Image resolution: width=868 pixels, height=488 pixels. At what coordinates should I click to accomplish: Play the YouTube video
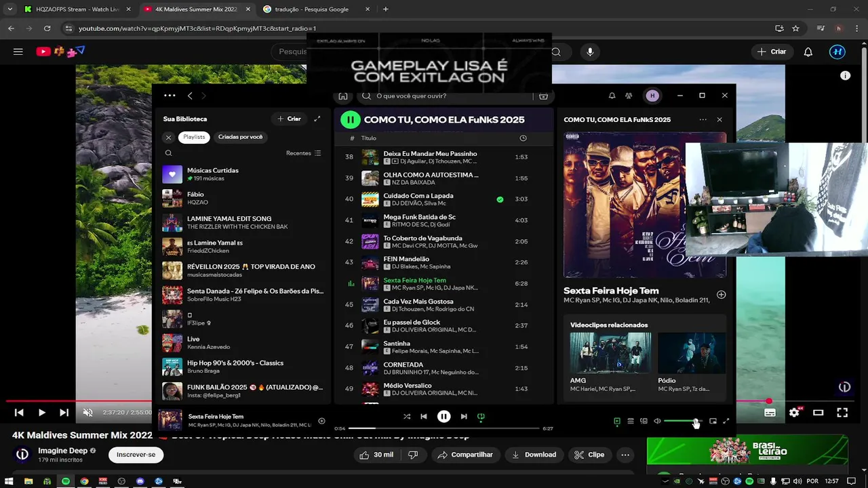[41, 412]
